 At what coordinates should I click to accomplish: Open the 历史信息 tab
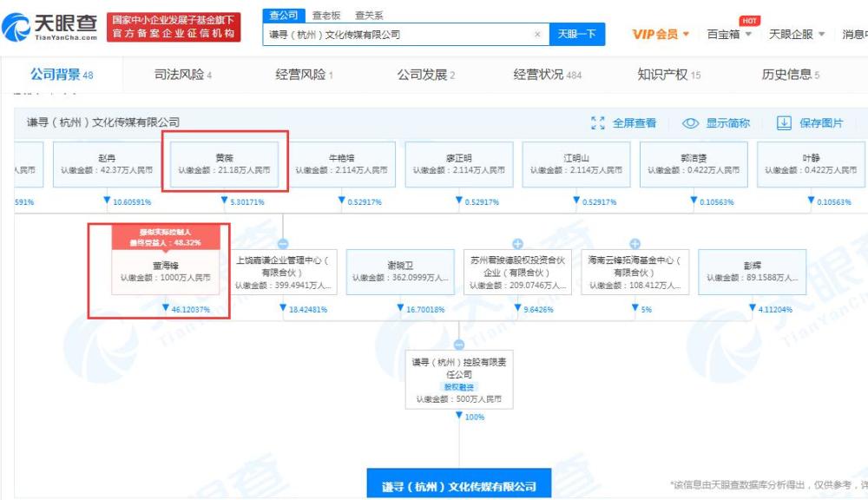[x=791, y=74]
